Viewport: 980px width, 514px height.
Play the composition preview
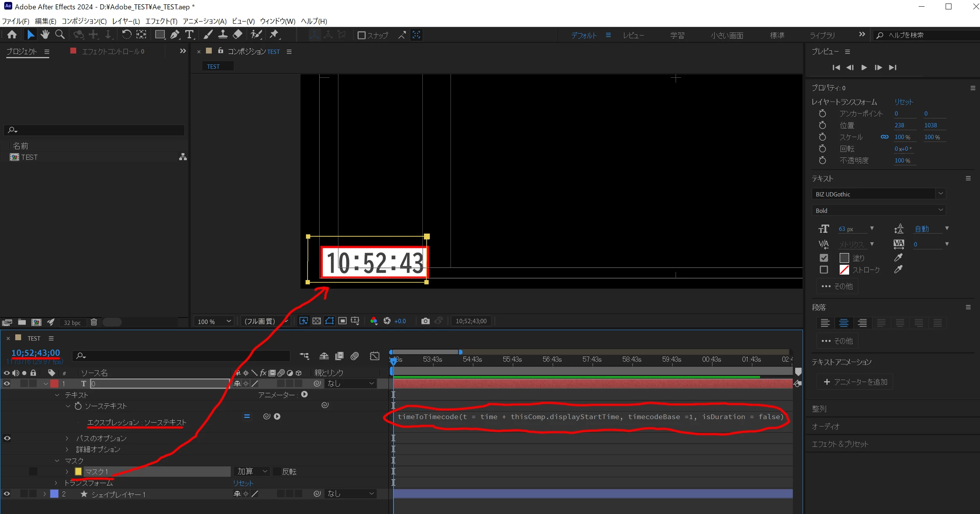click(x=864, y=68)
